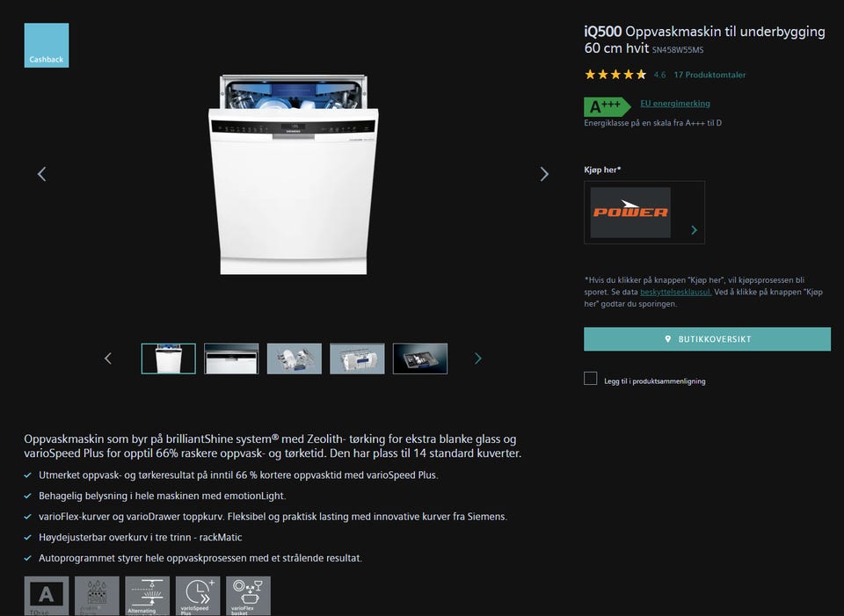Enable Legg til i produktsammenligning checkbox
This screenshot has height=616, width=844.
coord(591,378)
